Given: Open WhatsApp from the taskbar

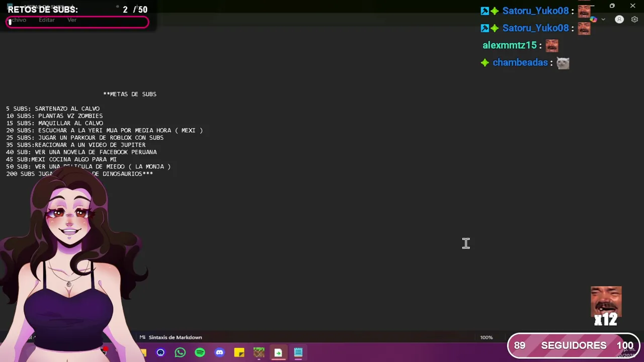Looking at the screenshot, I should 180,352.
